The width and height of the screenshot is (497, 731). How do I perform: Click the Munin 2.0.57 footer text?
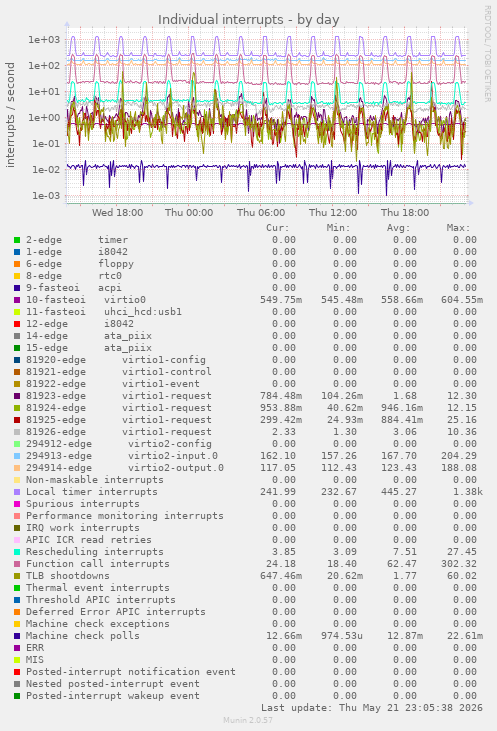(x=248, y=720)
